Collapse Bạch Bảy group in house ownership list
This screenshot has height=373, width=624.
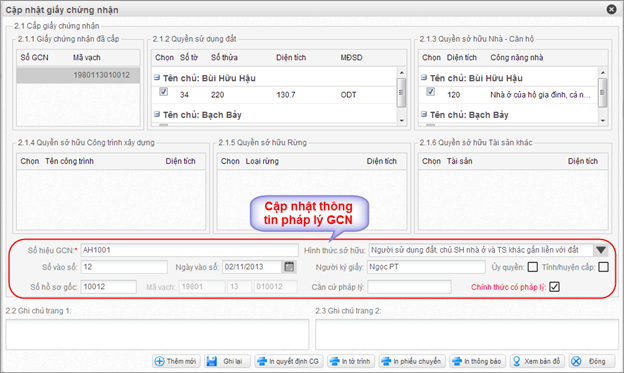[424, 114]
